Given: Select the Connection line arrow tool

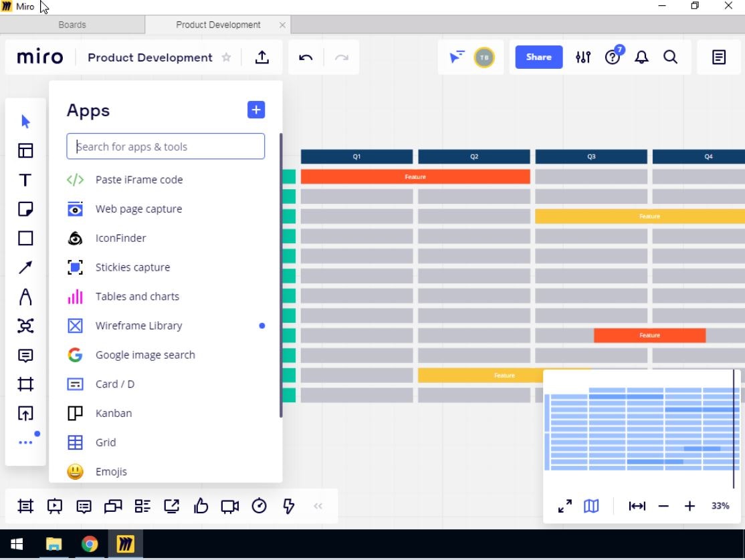Looking at the screenshot, I should 25,268.
